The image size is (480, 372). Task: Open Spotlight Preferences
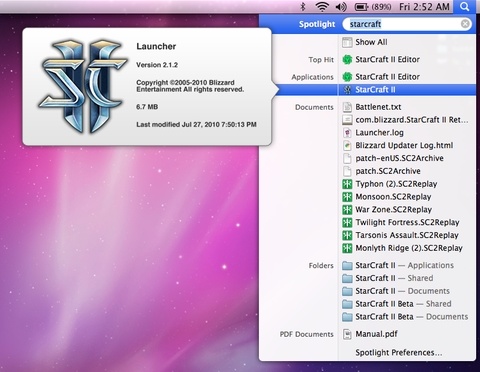pyautogui.click(x=399, y=353)
